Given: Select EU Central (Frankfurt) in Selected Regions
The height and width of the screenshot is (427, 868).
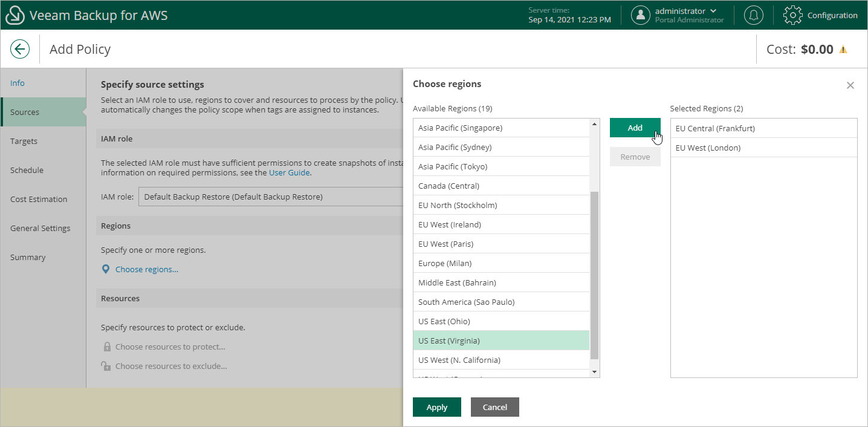Looking at the screenshot, I should pos(715,128).
